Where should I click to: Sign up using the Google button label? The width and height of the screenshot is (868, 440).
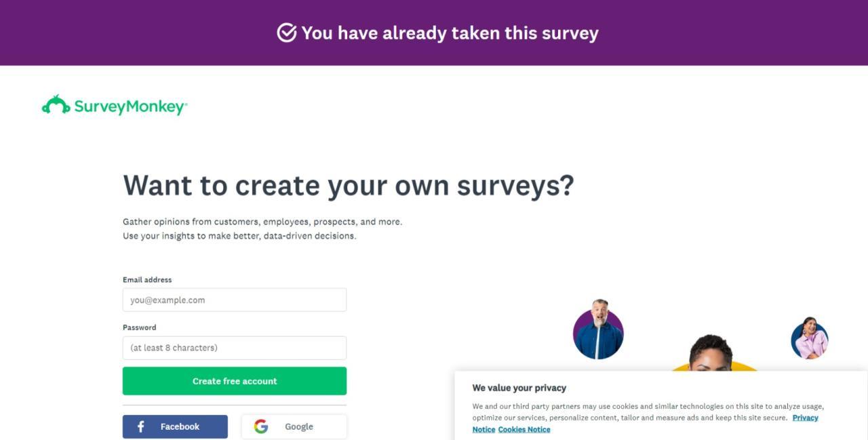299,426
